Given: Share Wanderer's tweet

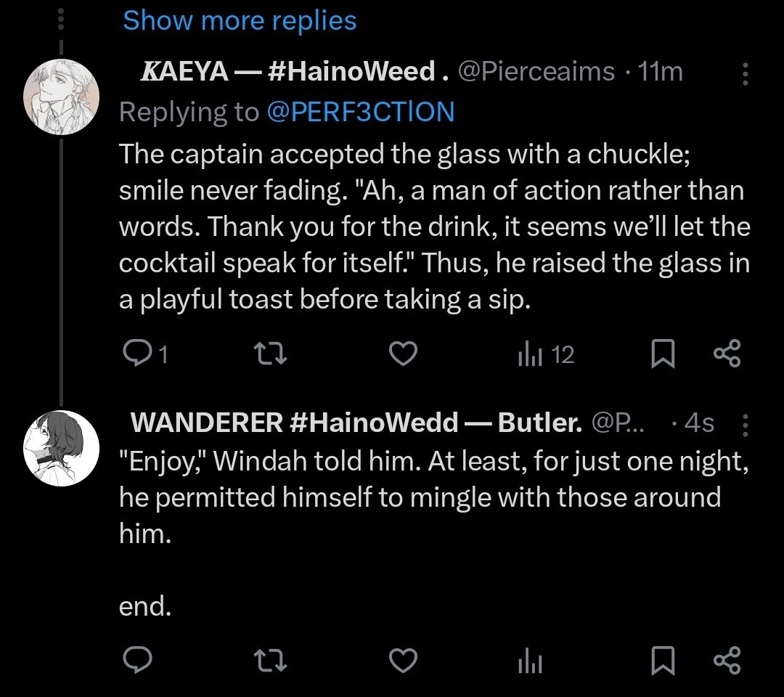Looking at the screenshot, I should pyautogui.click(x=727, y=660).
